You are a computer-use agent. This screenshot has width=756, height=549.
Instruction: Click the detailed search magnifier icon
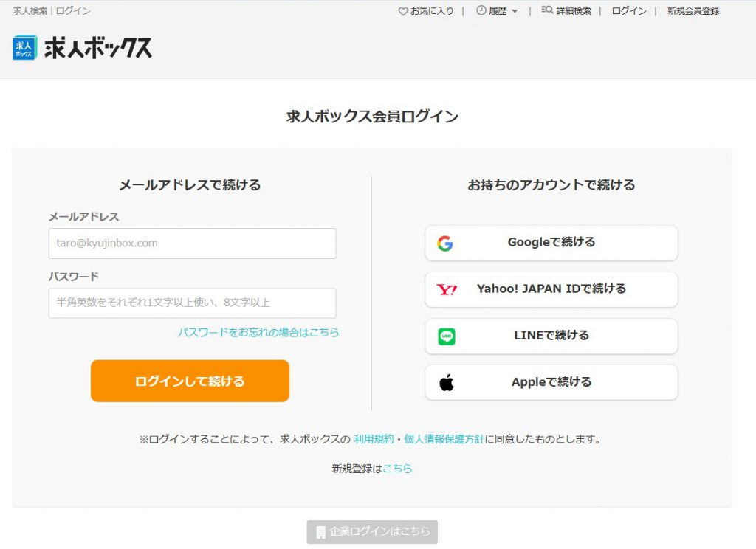point(547,10)
